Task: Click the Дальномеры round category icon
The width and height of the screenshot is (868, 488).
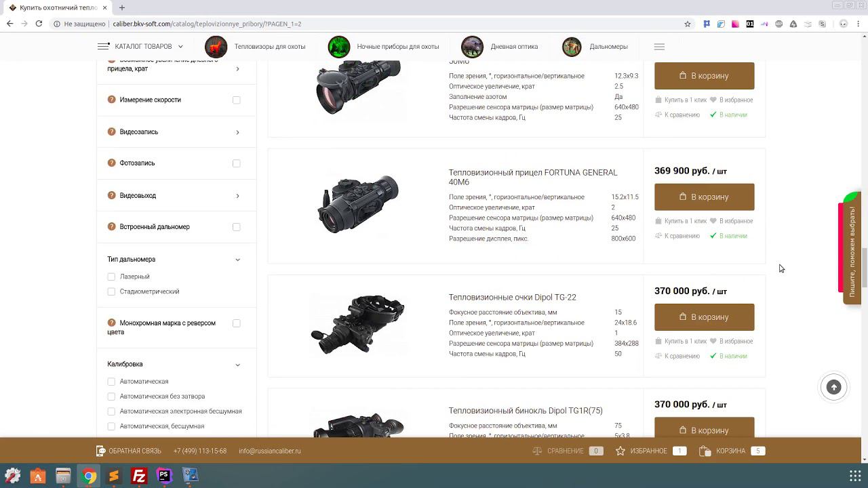Action: [x=572, y=47]
